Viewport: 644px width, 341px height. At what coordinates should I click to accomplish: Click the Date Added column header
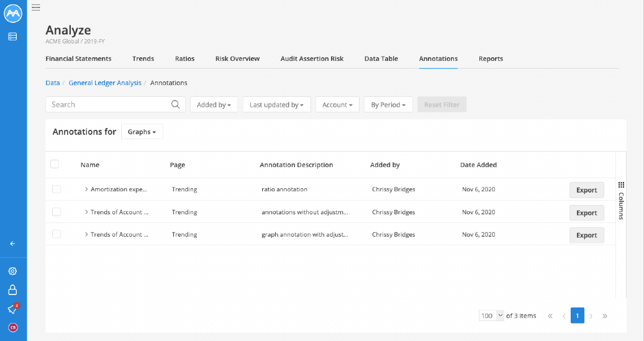[478, 165]
